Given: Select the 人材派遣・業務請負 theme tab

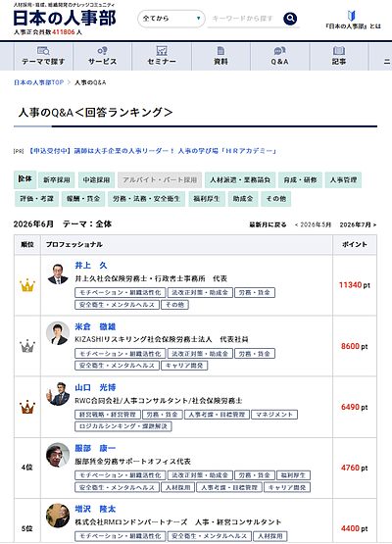Looking at the screenshot, I should click(240, 179).
